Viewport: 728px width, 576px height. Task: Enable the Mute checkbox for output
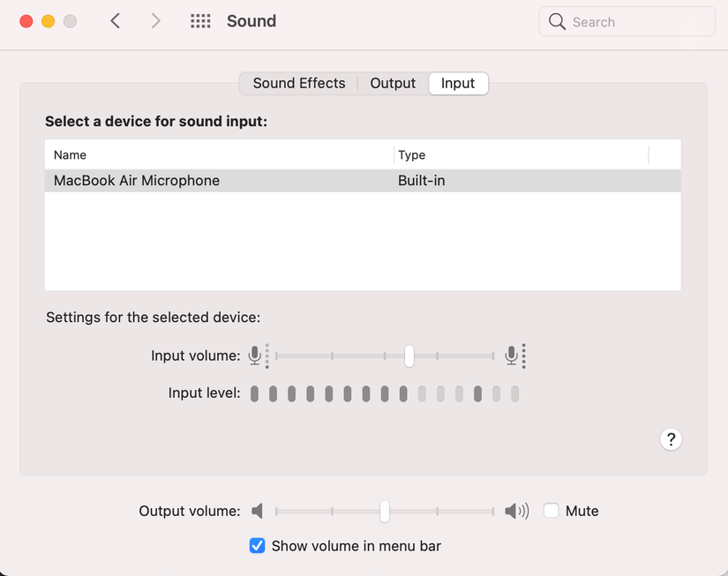(x=551, y=511)
